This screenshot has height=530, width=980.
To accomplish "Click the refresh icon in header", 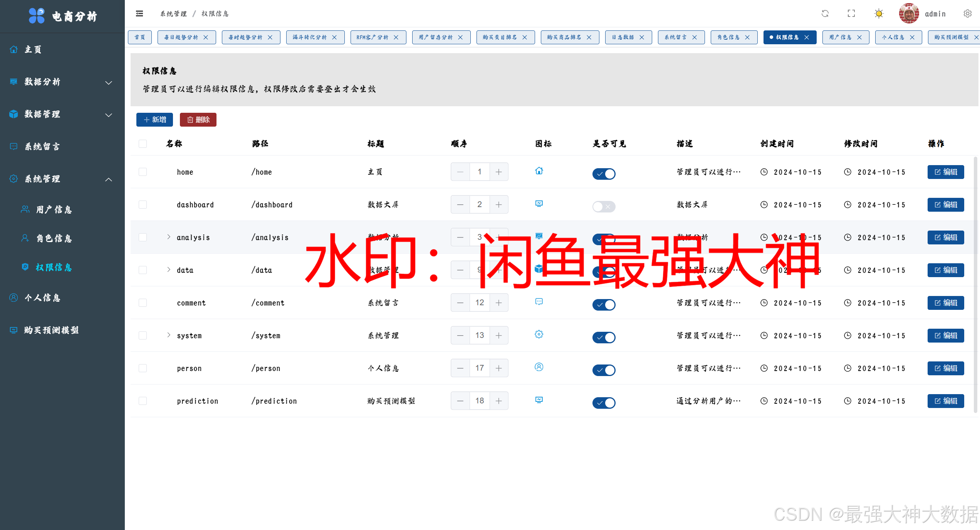I will [825, 14].
